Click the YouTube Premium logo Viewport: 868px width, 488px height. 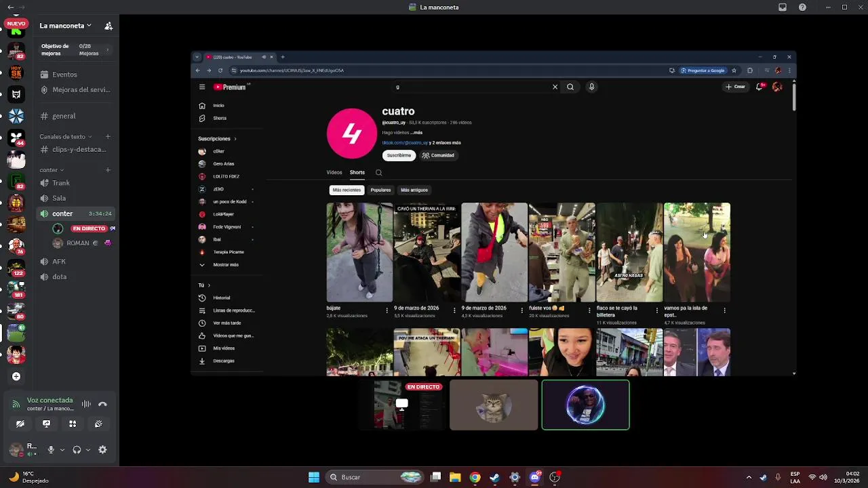[x=230, y=87]
